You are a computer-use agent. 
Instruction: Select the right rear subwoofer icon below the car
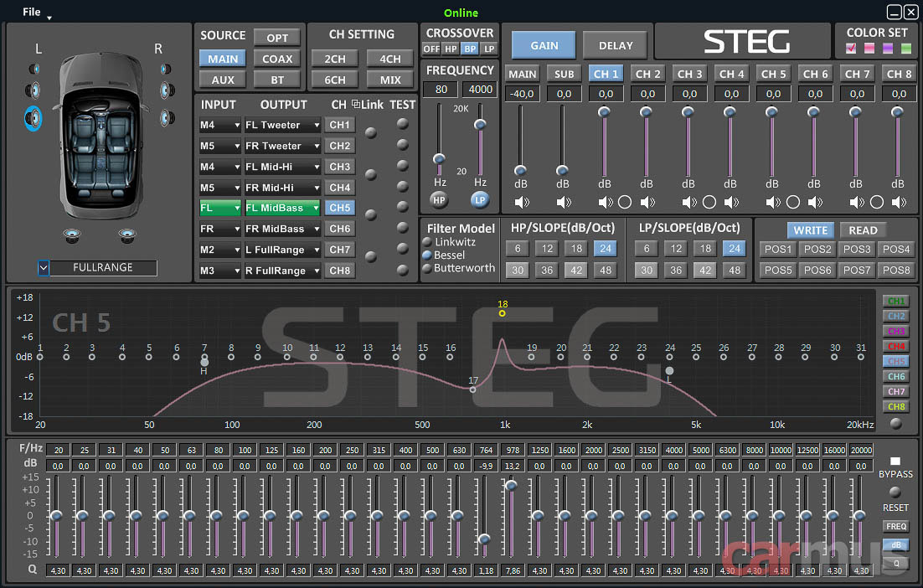127,235
